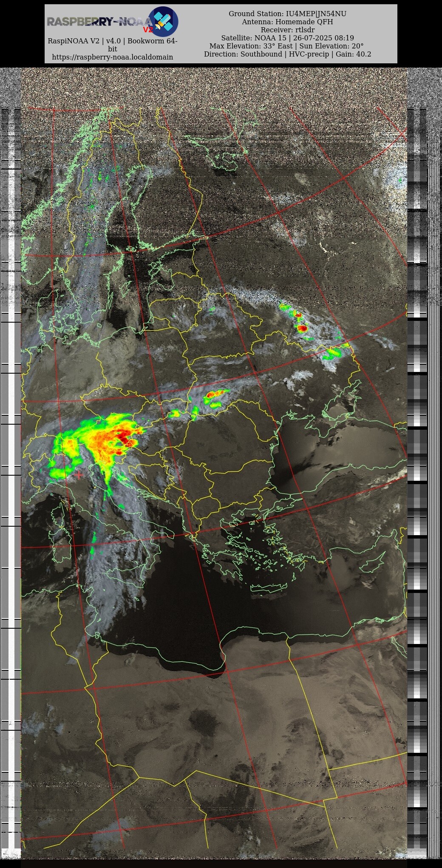Click the 'RaspiNOAA V2 | v4.0 | Bookworm 64-bit' text
The image size is (442, 868).
(x=113, y=45)
